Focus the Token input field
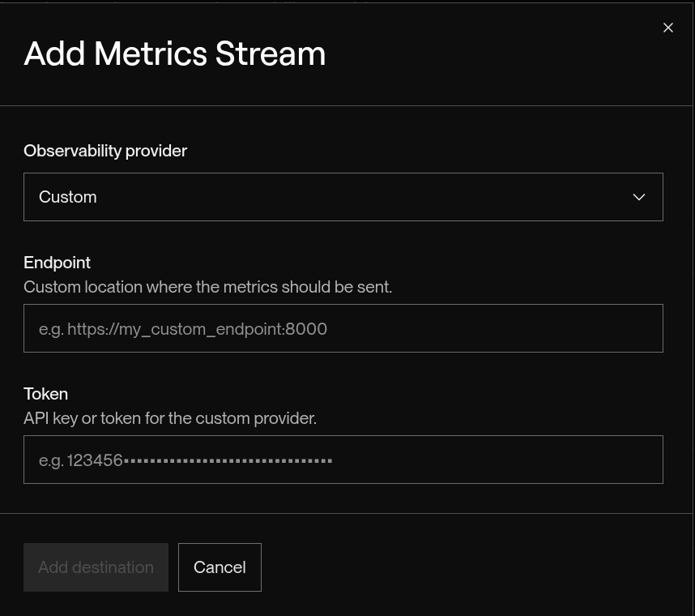The height and width of the screenshot is (616, 695). 343,460
